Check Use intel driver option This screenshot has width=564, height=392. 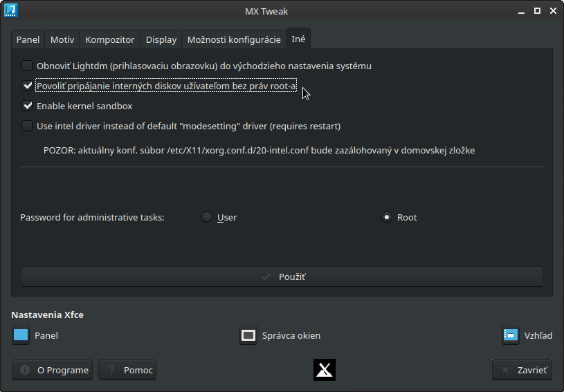click(x=27, y=127)
